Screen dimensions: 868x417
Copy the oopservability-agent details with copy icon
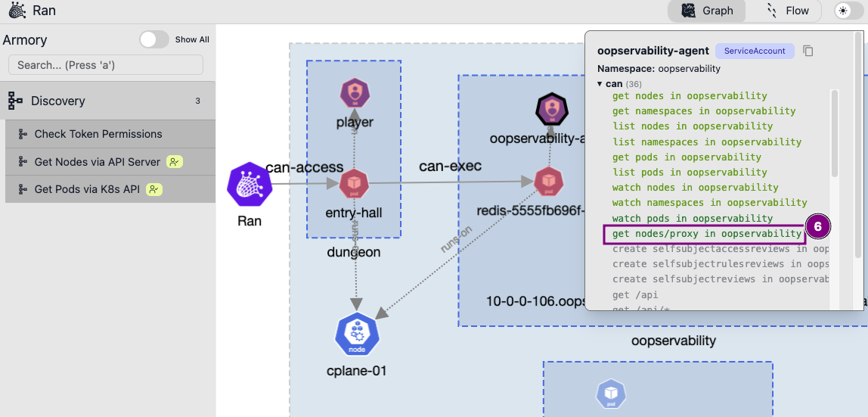(808, 51)
